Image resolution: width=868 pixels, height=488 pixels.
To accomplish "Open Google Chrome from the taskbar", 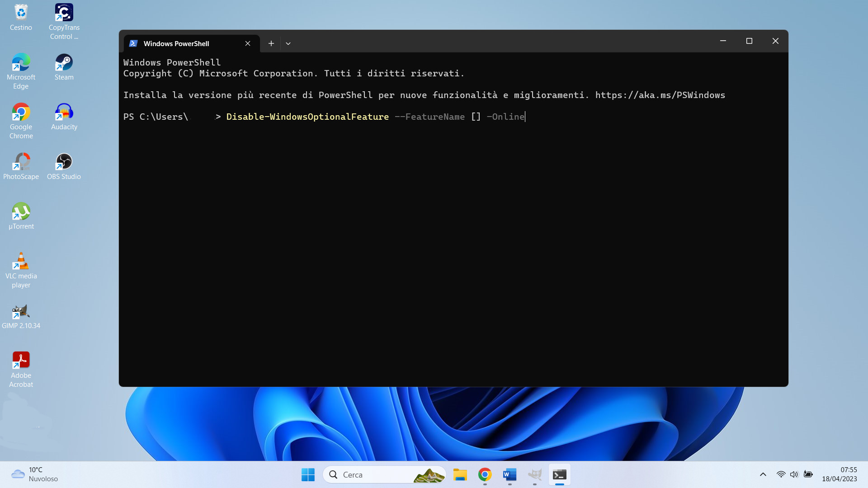I will [485, 475].
